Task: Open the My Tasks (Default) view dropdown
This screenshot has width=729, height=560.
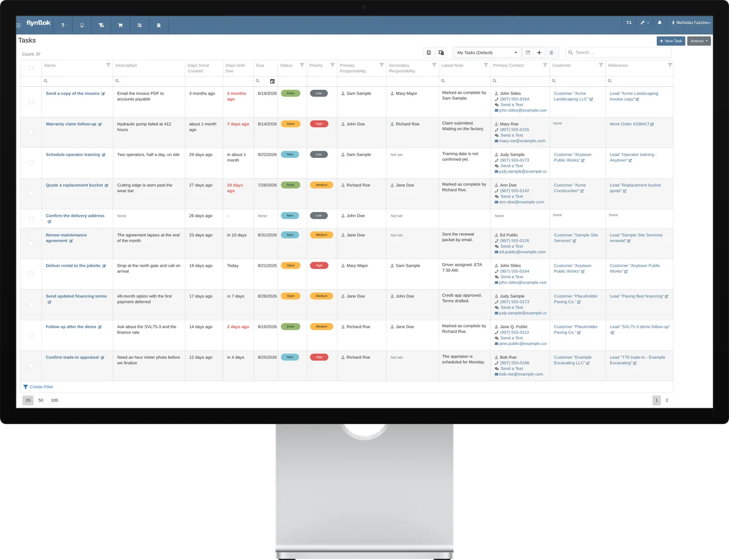Action: point(488,53)
